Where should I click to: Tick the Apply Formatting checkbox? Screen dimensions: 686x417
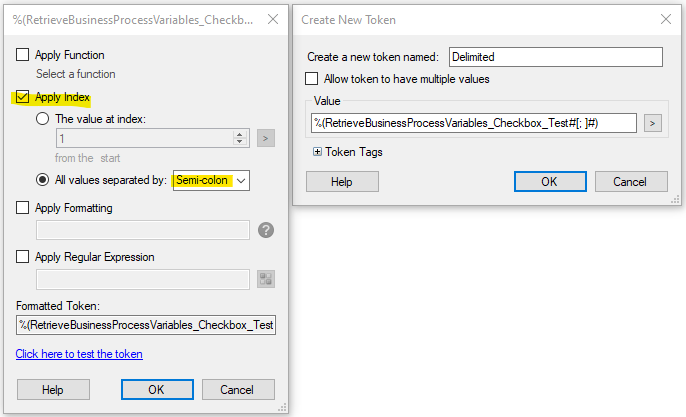coord(22,207)
